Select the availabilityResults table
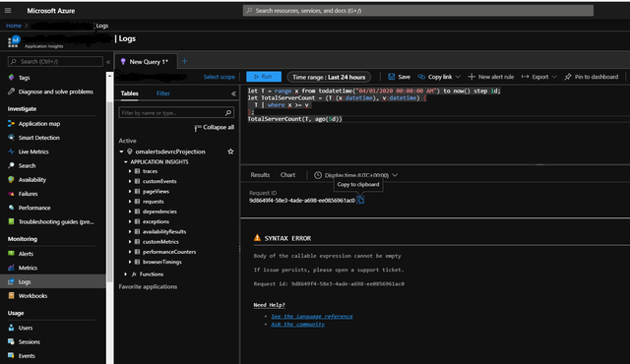This screenshot has height=364, width=630. click(x=164, y=231)
